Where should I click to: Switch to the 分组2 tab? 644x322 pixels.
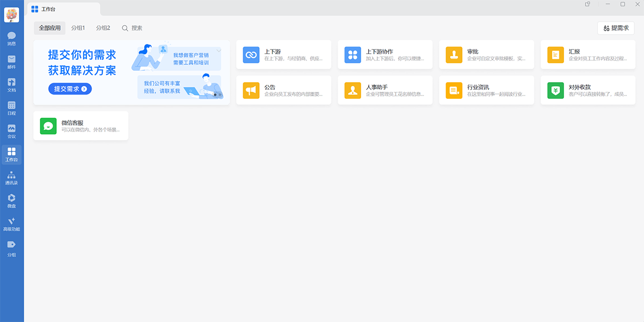(x=103, y=28)
